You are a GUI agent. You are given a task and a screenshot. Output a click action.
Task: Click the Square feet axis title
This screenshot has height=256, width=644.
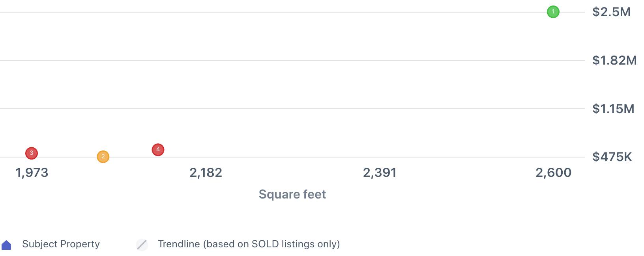[x=292, y=194]
